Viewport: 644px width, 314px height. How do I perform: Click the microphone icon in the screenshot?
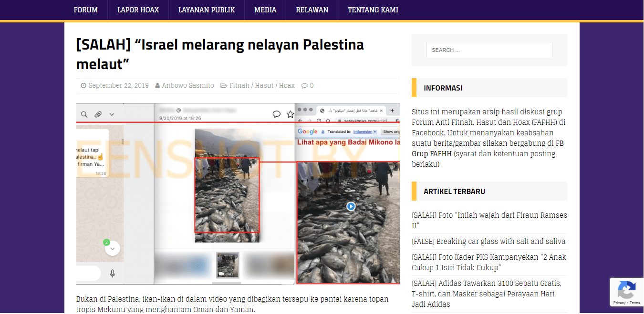[x=113, y=273]
